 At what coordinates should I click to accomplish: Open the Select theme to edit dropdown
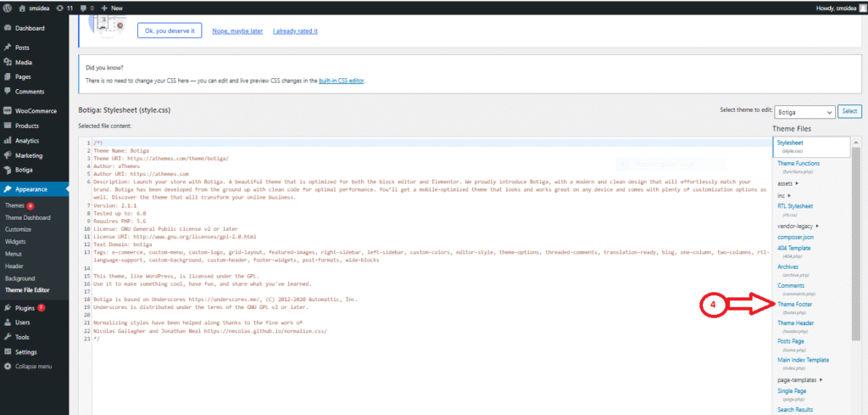pos(804,111)
